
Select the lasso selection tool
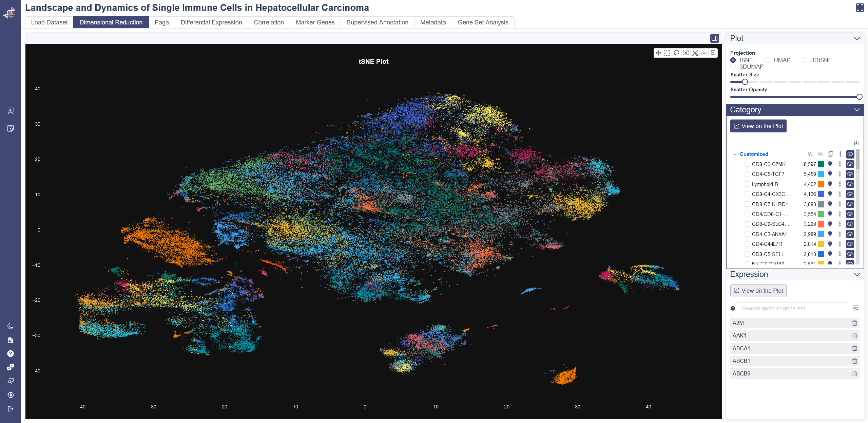pos(676,53)
